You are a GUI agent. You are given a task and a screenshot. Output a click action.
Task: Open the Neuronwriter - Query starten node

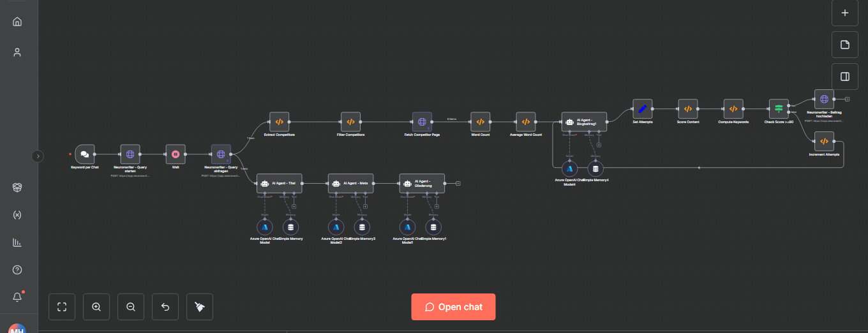click(x=130, y=154)
